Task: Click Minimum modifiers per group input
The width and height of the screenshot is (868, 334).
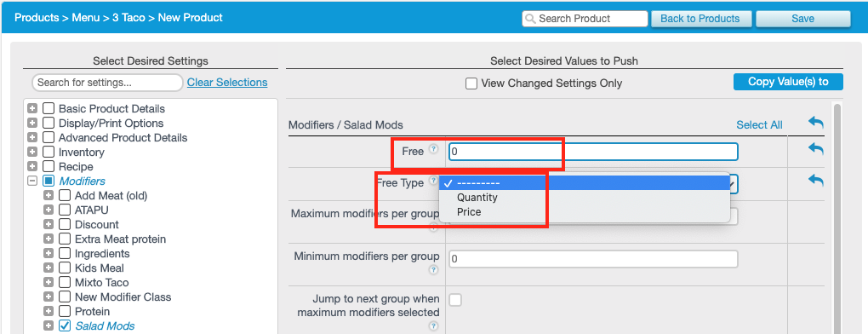Action: click(593, 259)
